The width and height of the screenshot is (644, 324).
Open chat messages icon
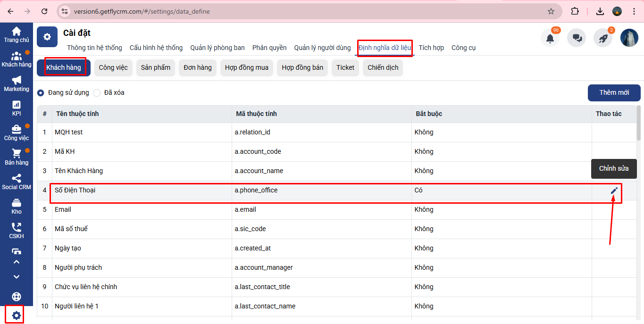click(x=577, y=38)
